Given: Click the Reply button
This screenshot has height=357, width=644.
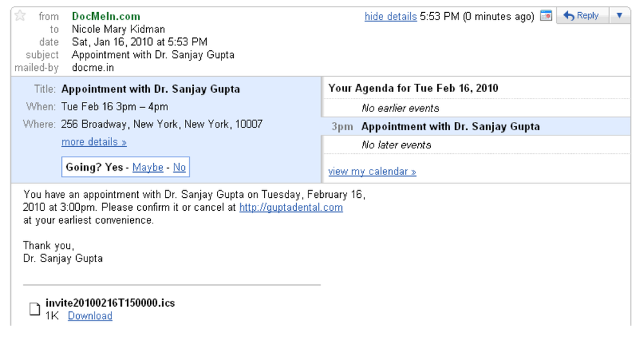Looking at the screenshot, I should 581,16.
